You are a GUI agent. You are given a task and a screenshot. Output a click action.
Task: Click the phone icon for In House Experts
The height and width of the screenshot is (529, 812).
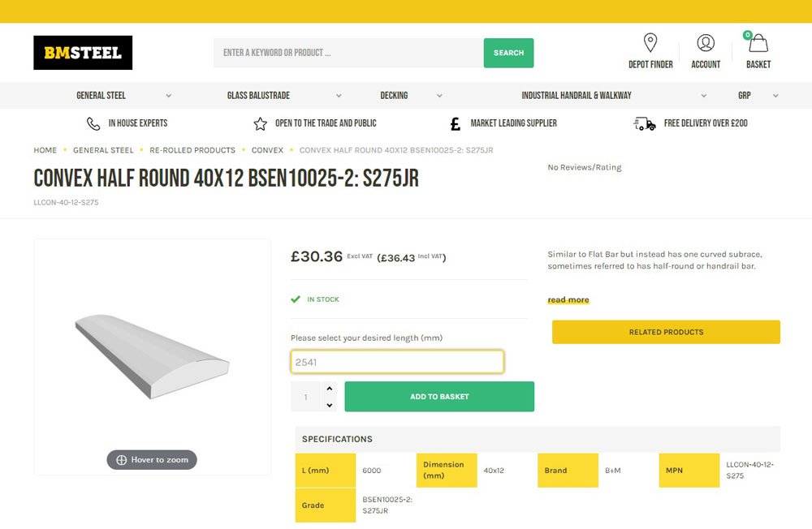point(93,123)
